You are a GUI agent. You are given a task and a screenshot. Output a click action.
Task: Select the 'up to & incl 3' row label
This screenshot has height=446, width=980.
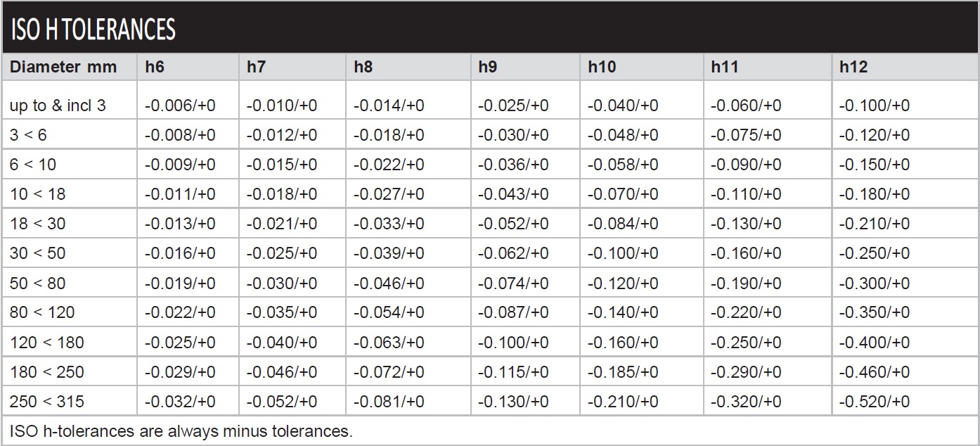58,106
